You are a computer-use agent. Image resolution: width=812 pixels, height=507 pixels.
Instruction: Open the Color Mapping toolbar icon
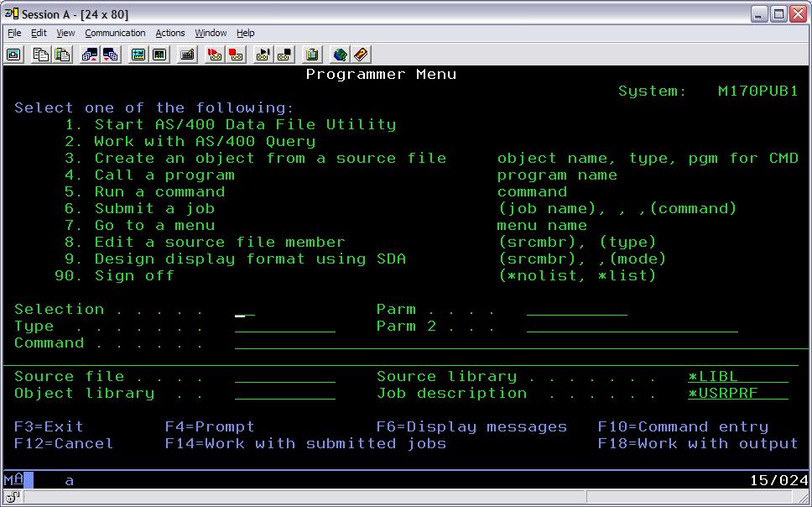159,54
